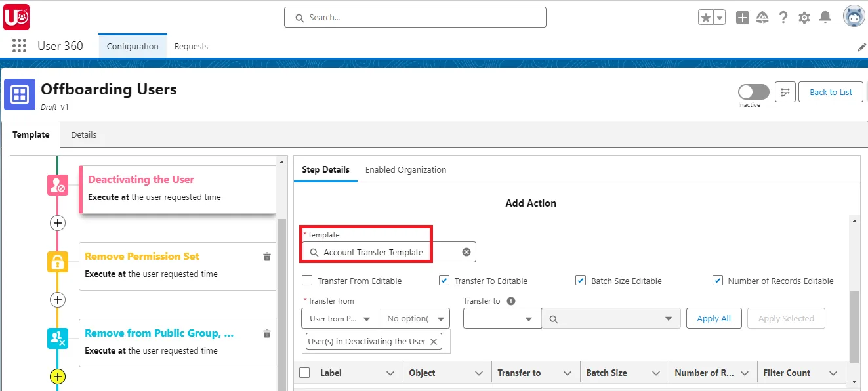
Task: Click the favorites star icon
Action: coord(707,16)
